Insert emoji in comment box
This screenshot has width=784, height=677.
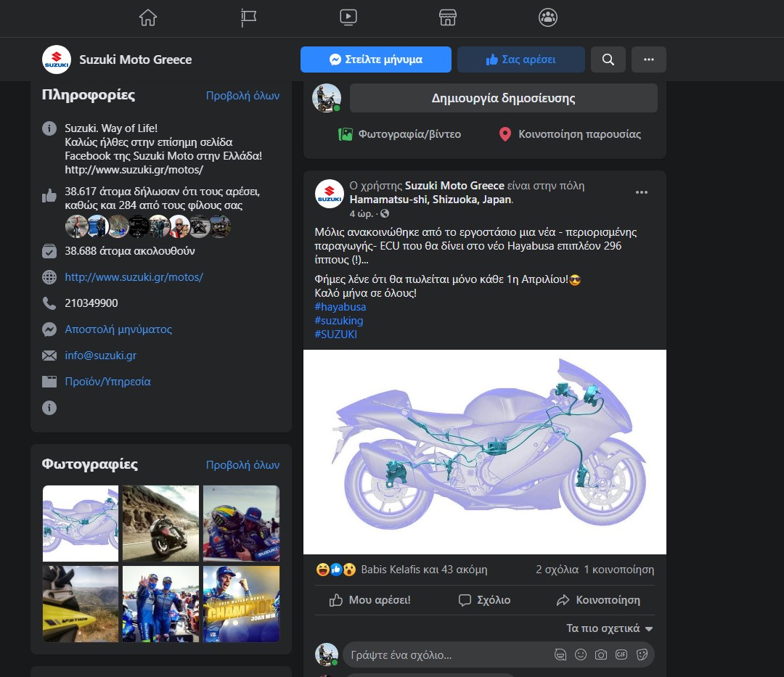[x=581, y=655]
